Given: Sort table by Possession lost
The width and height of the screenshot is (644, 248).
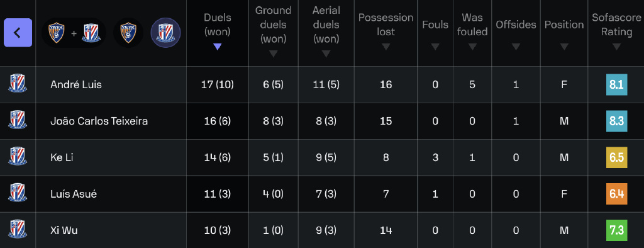Looking at the screenshot, I should click(x=386, y=33).
